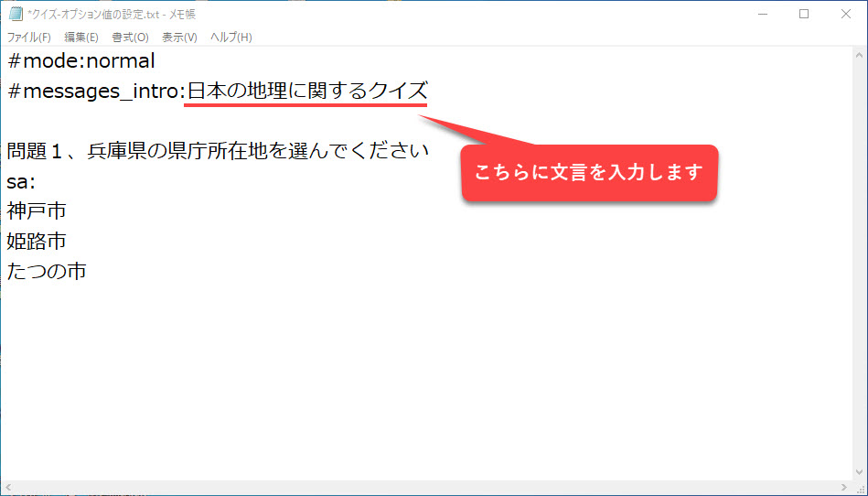Viewport: 868px width, 496px height.
Task: Open the 編集(E) menu
Action: click(x=81, y=38)
